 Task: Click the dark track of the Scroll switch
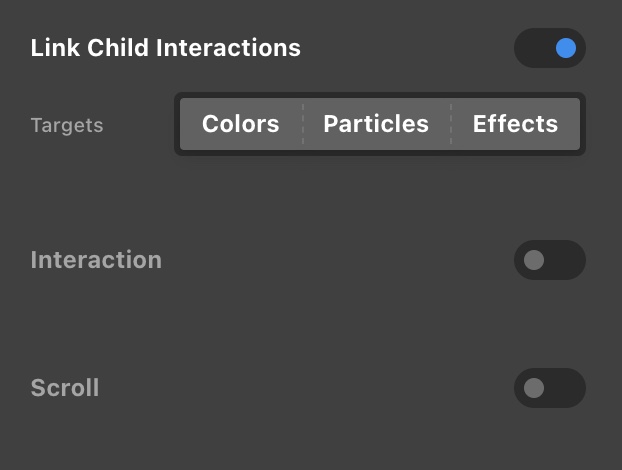pos(565,388)
